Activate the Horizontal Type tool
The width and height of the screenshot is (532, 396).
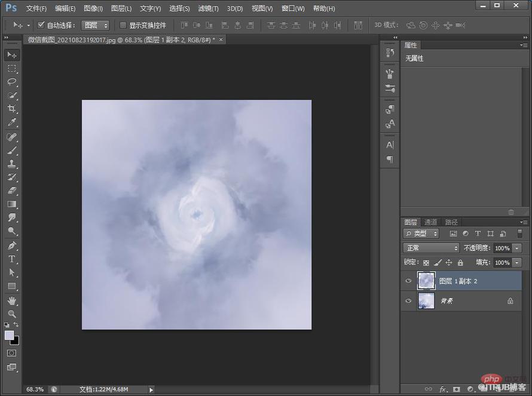pos(12,259)
